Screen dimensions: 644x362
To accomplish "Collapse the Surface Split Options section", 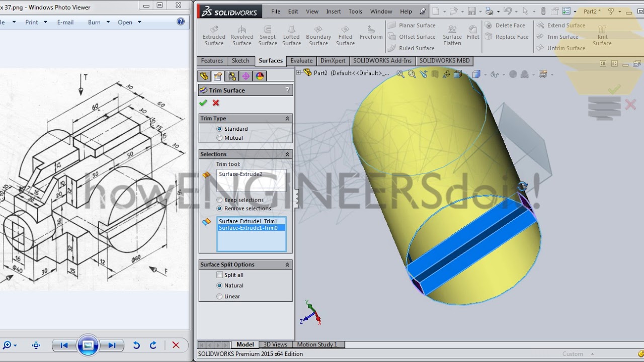I will [287, 265].
